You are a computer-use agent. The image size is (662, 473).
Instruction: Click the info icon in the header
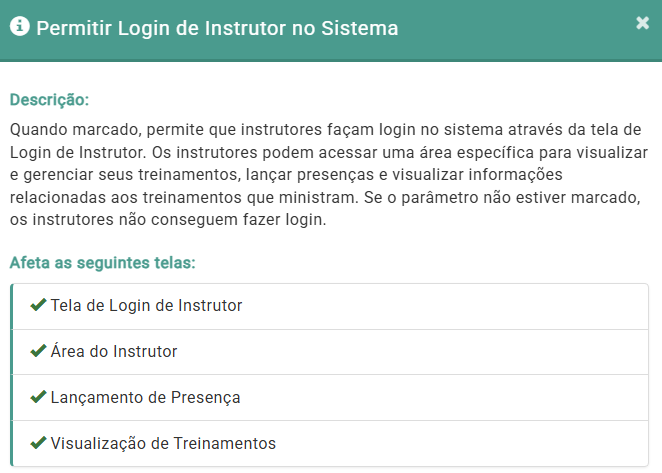pyautogui.click(x=20, y=28)
